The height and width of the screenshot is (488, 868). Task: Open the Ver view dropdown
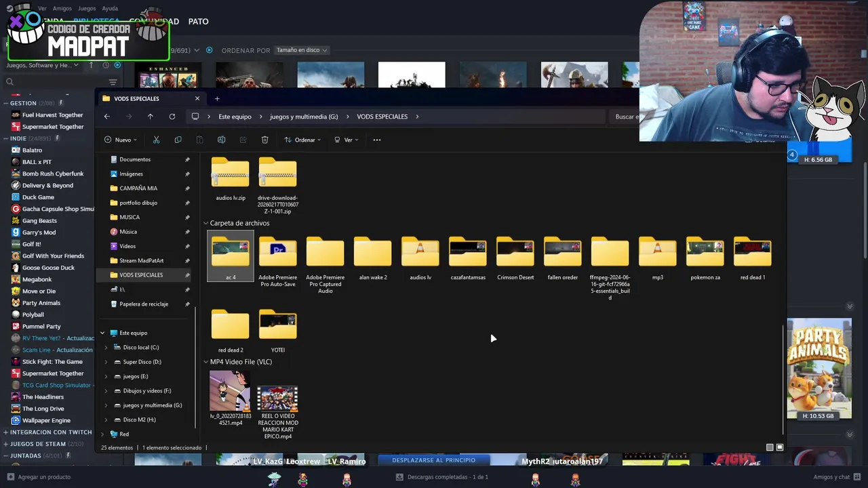[346, 140]
